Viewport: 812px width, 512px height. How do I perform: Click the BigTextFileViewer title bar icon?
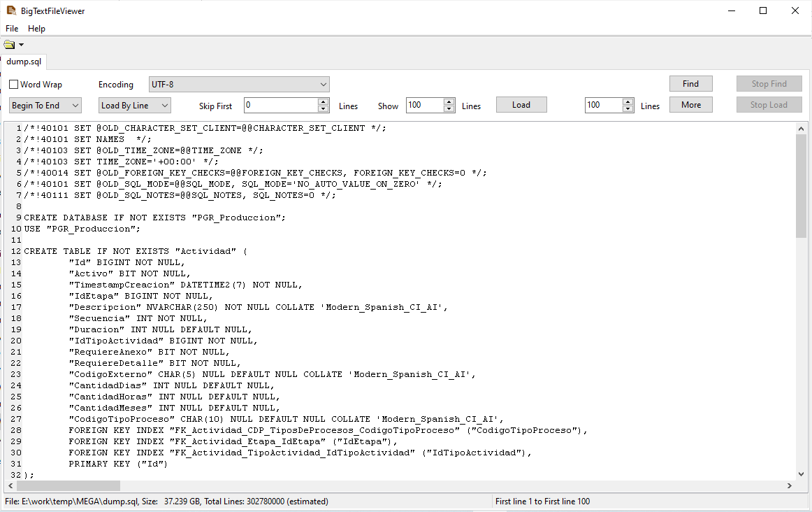click(9, 10)
